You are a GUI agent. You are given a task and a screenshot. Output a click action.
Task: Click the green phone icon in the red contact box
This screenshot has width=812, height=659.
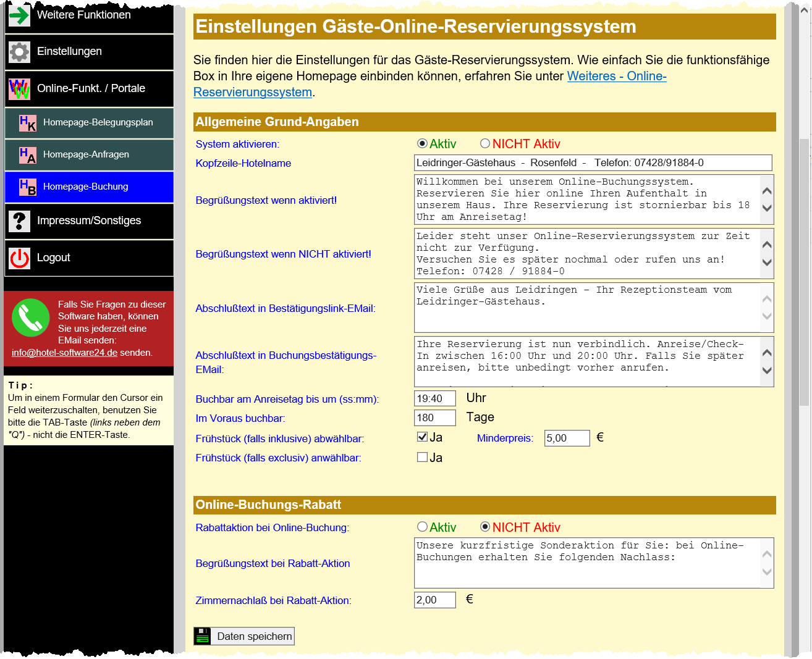click(x=31, y=317)
